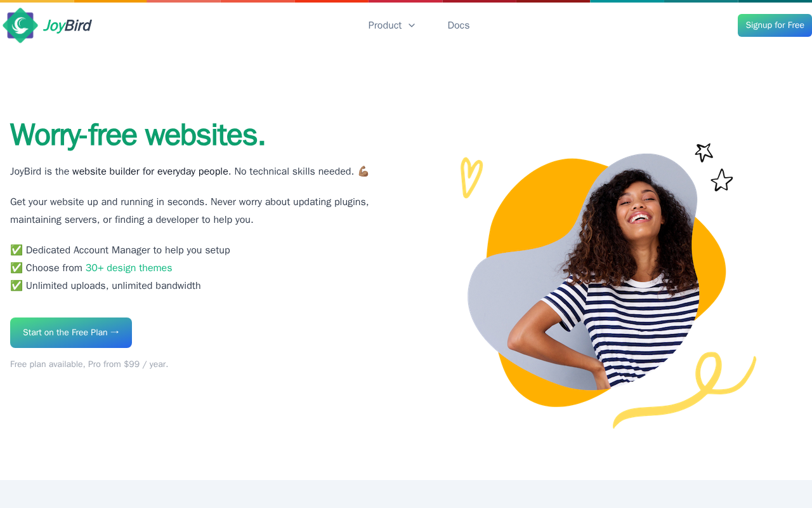
Task: Open the 30+ design themes link
Action: pos(129,268)
